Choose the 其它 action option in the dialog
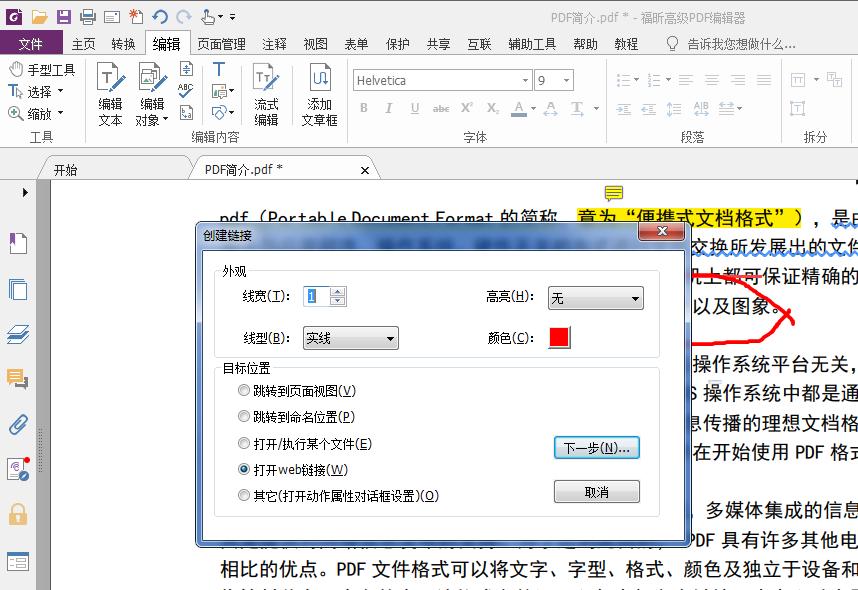Screen dimensions: 858x590 tap(243, 494)
